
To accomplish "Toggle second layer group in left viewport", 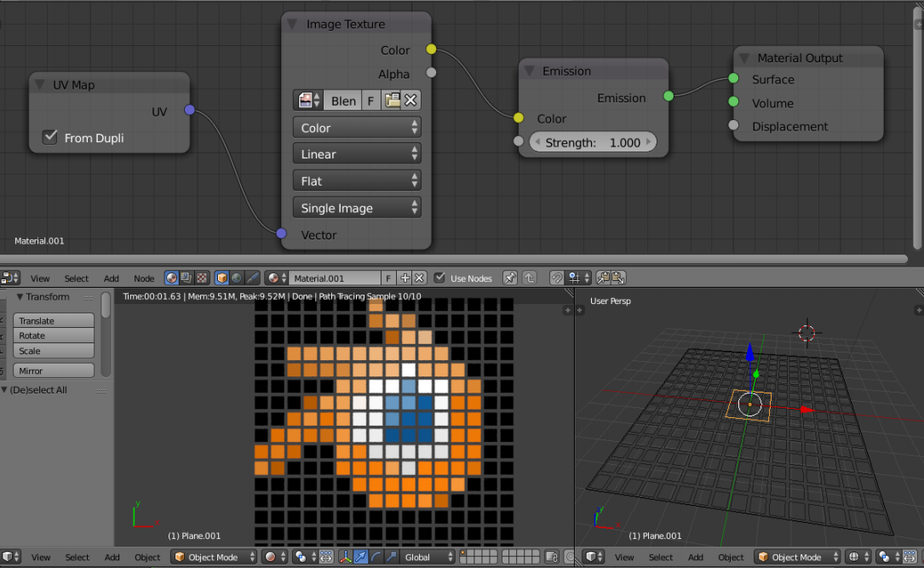I will click(519, 557).
